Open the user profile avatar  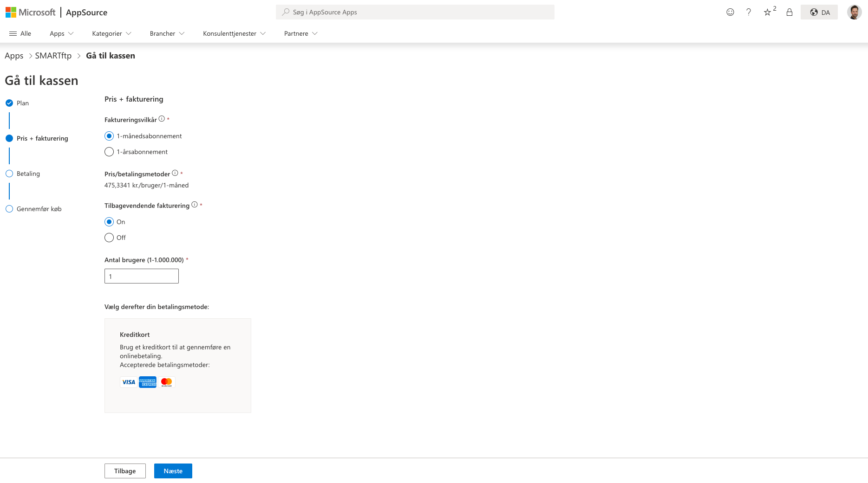pyautogui.click(x=854, y=12)
